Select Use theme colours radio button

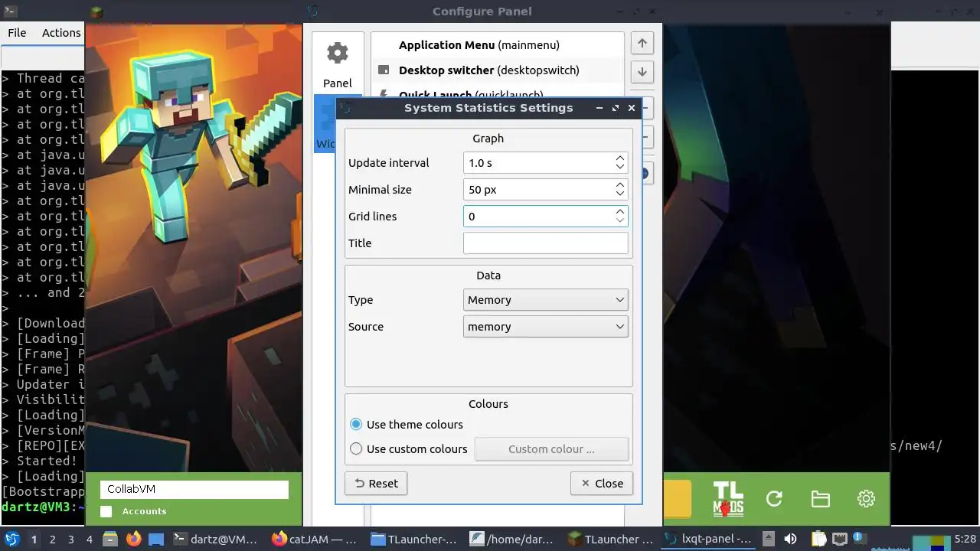356,425
